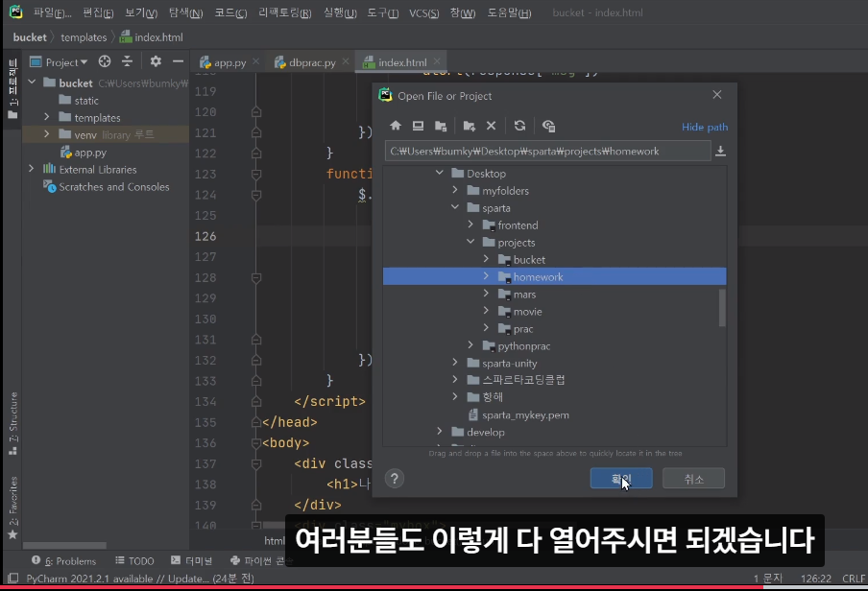
Task: Click the Refresh icon in the dialog toolbar
Action: tap(519, 126)
